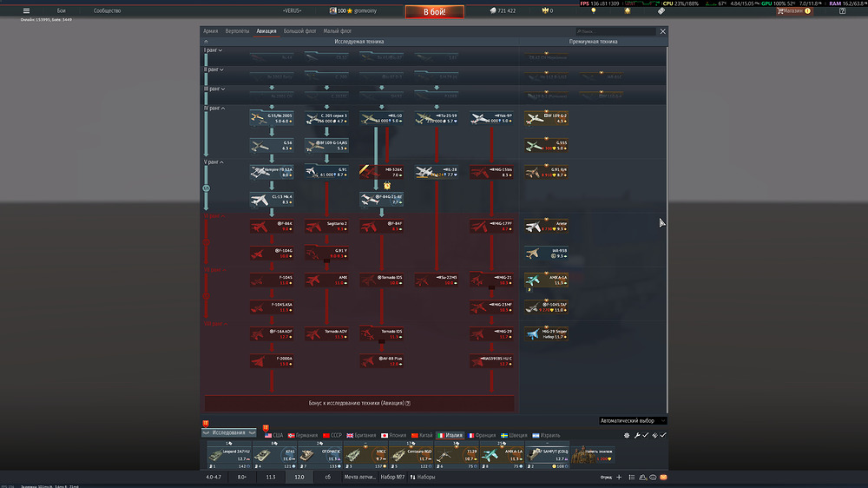Open the gear settings icon above crew slots
Image resolution: width=868 pixels, height=488 pixels.
pos(628,435)
